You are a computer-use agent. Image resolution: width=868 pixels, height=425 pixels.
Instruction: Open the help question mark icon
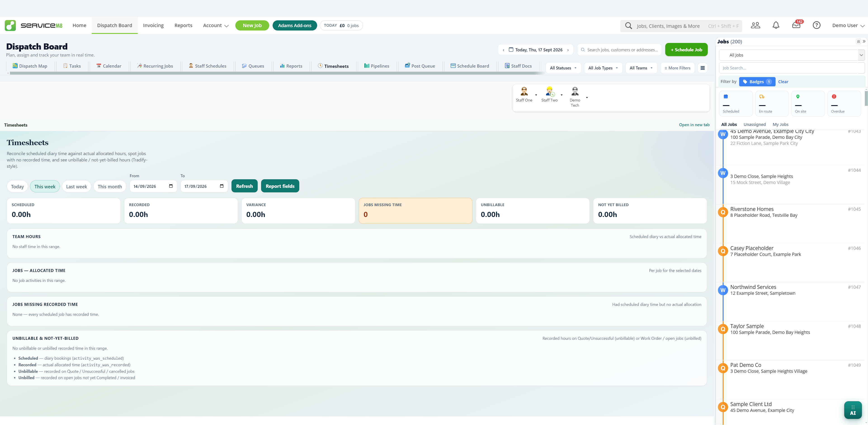(816, 25)
